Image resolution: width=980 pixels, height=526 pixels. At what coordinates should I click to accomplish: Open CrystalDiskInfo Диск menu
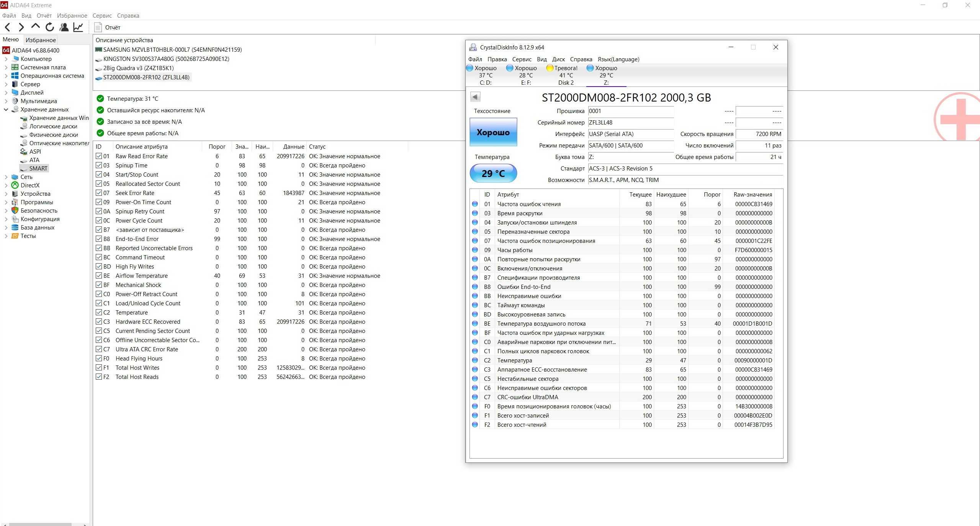coord(558,59)
